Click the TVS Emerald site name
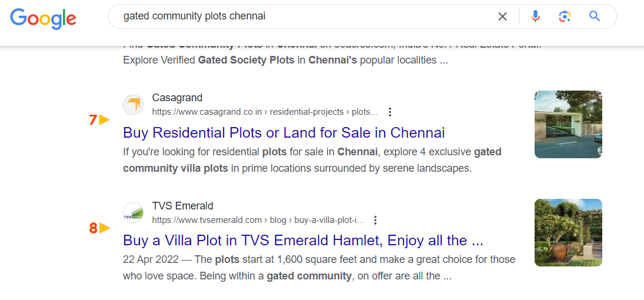Image resolution: width=644 pixels, height=300 pixels. pyautogui.click(x=182, y=206)
